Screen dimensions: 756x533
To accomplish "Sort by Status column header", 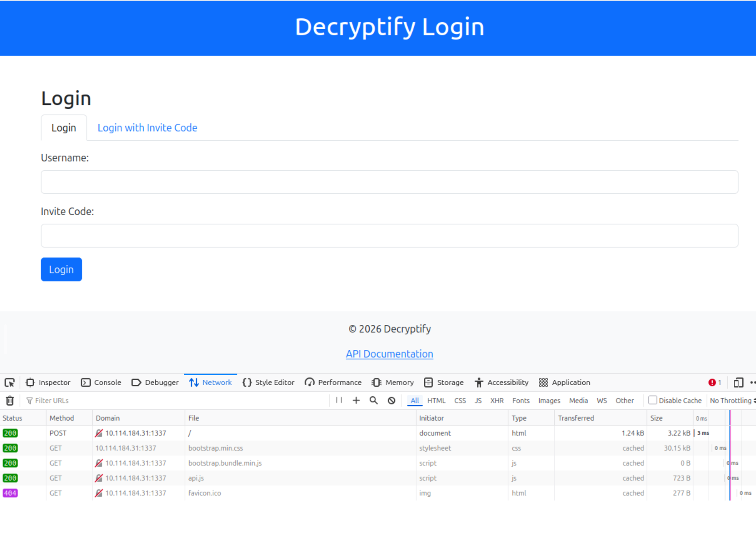I will [23, 418].
